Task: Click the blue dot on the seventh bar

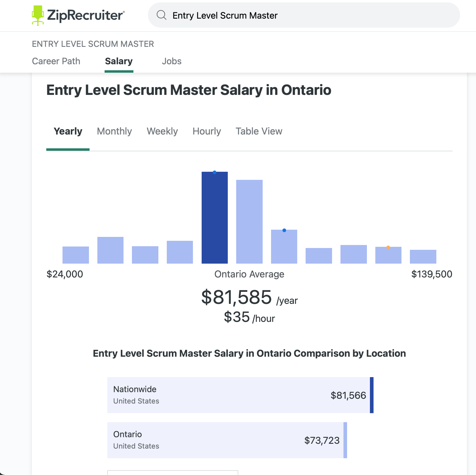Action: pyautogui.click(x=284, y=230)
